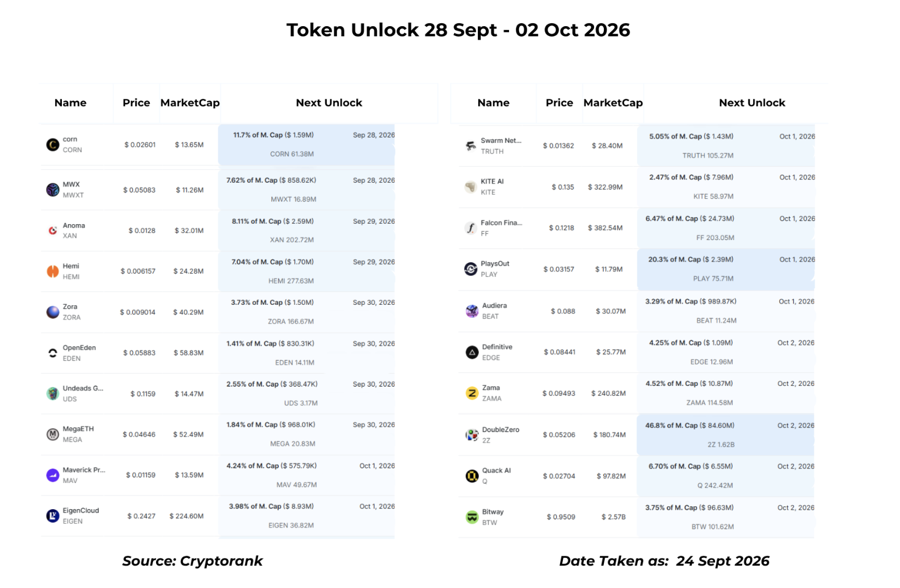Select the Bitway green logo icon
Viewport: 900px width, 588px height.
tap(472, 517)
